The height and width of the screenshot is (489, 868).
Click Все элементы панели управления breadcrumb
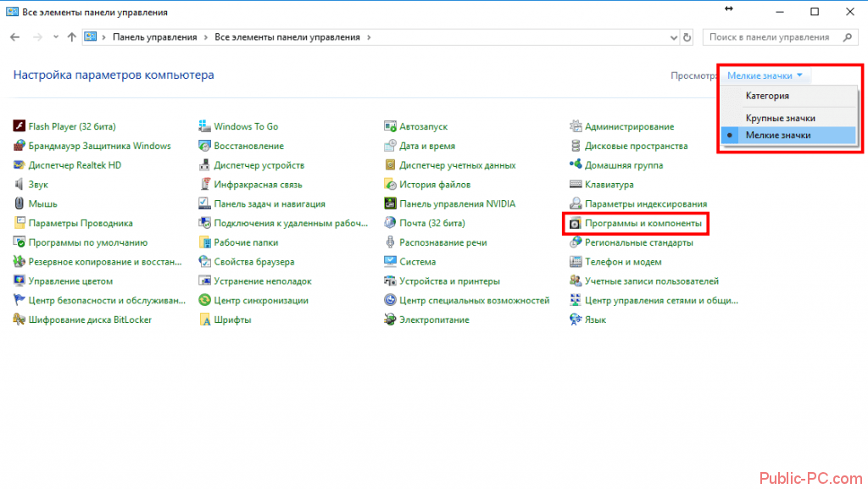(x=287, y=37)
